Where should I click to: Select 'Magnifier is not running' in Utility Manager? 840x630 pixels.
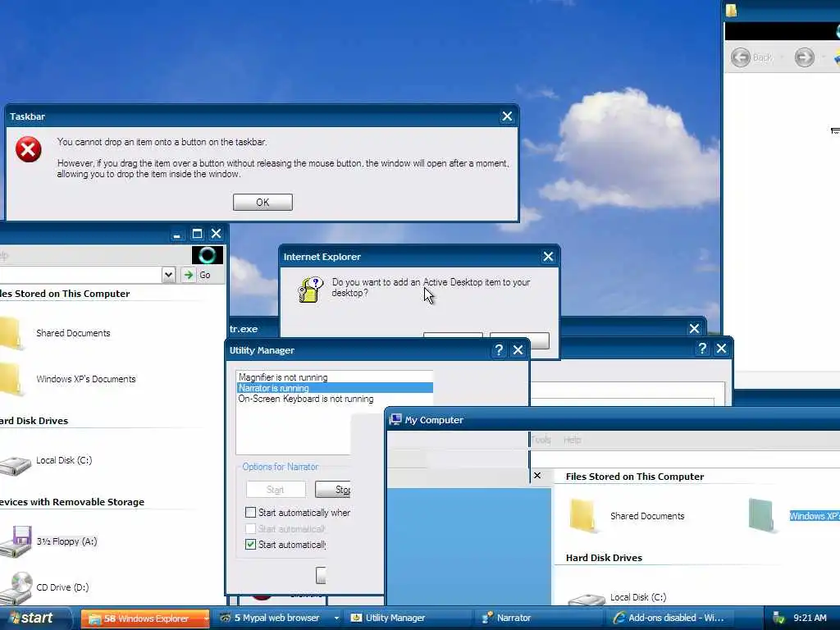click(283, 377)
